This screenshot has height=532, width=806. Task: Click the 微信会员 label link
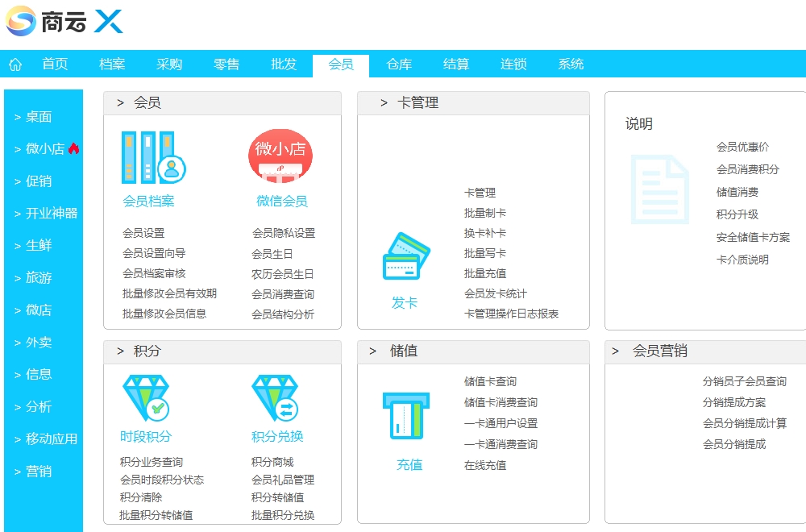[281, 201]
